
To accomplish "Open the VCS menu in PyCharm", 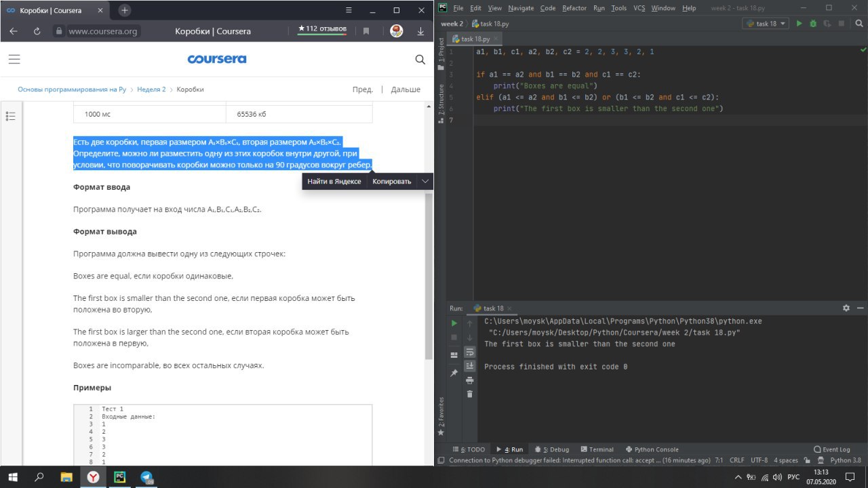I will (639, 8).
